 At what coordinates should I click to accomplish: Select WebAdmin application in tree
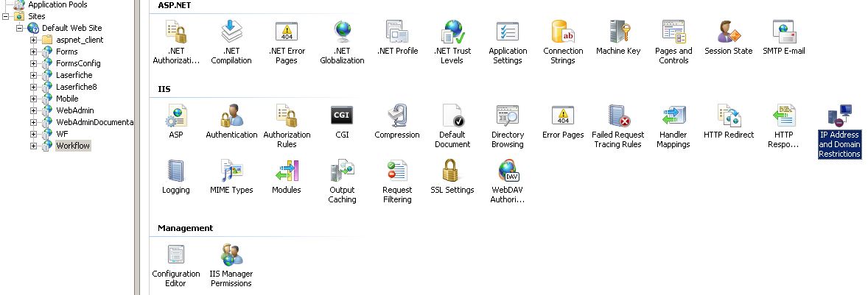74,110
